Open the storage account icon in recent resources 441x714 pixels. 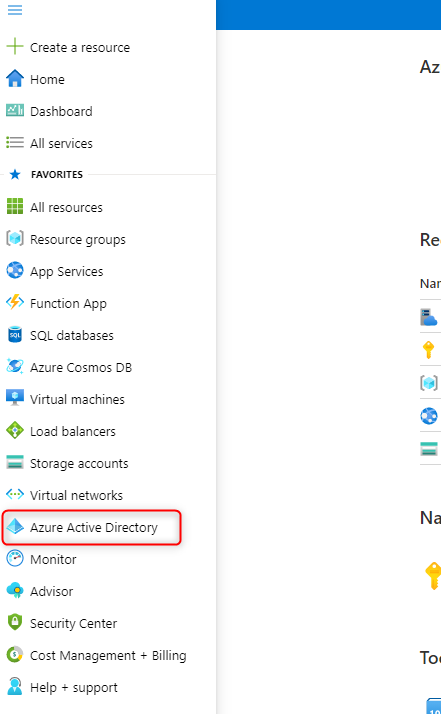coord(429,449)
